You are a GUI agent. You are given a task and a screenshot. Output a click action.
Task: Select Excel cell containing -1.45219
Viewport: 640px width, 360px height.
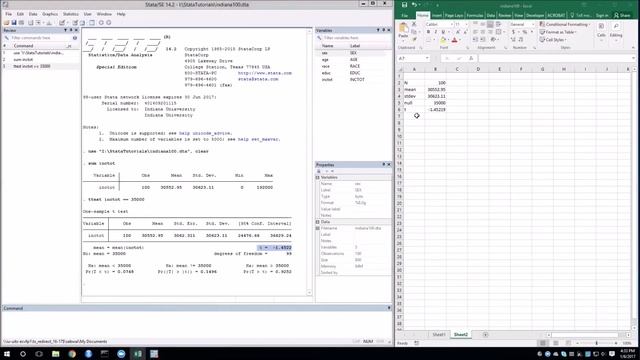[435, 109]
